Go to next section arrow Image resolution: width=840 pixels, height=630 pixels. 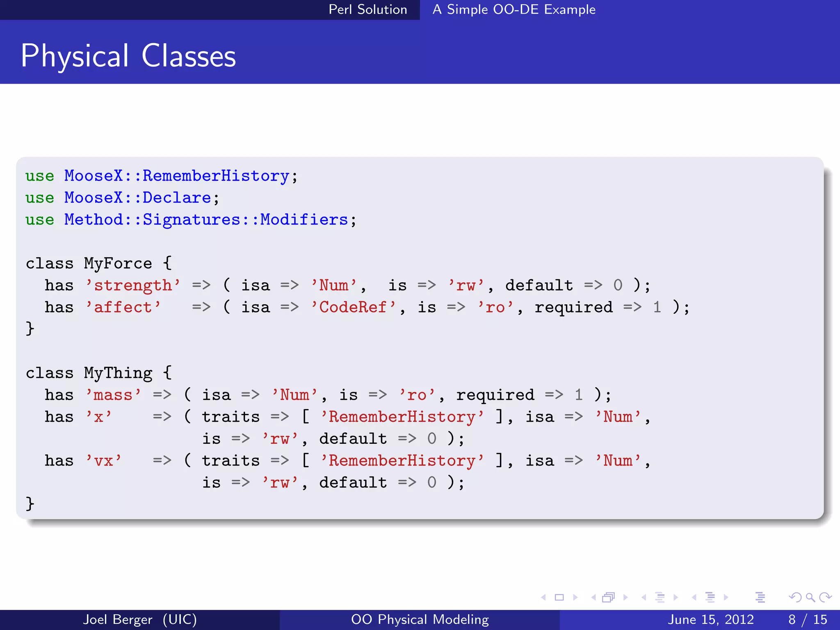pos(726,598)
